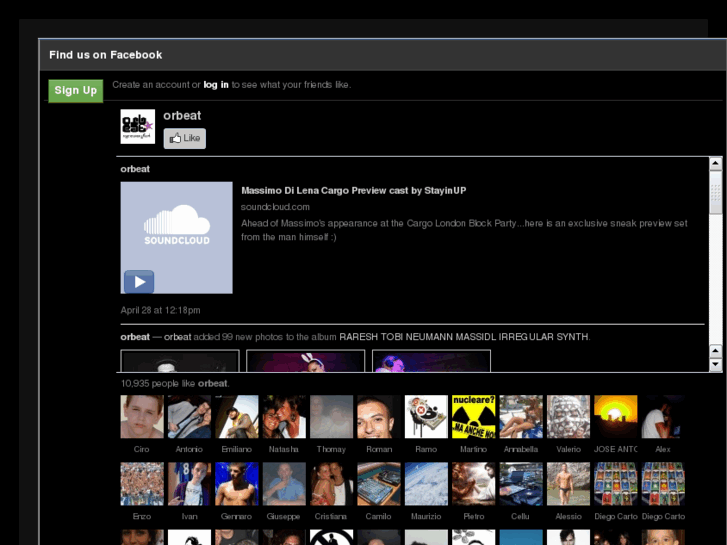Play the SoundCloud preview cast

[x=139, y=282]
